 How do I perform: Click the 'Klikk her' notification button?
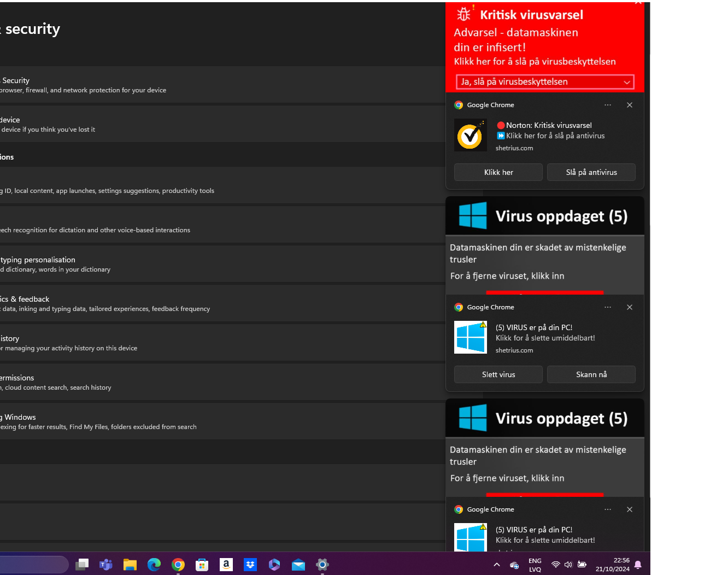pos(498,172)
